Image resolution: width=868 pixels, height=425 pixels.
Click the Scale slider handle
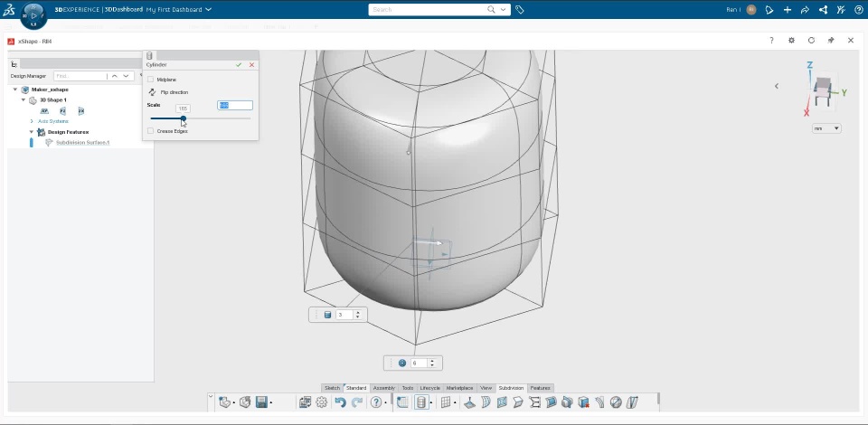pyautogui.click(x=183, y=118)
